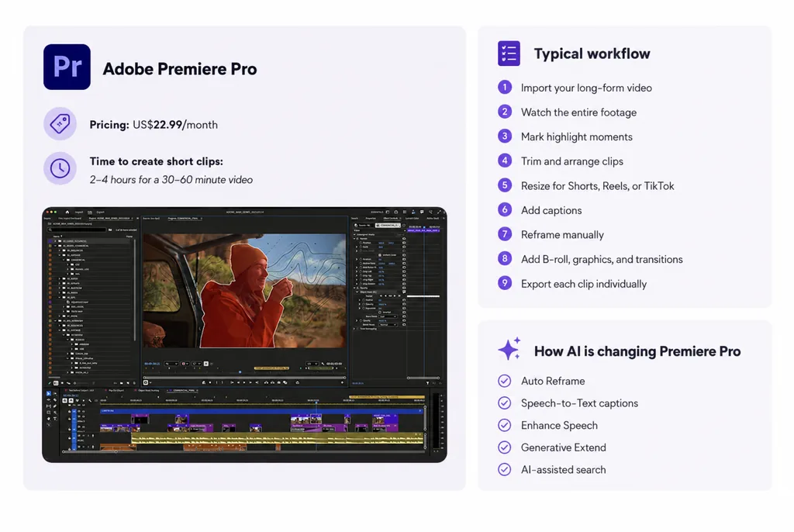Click the Program monitor video preview

click(244, 290)
